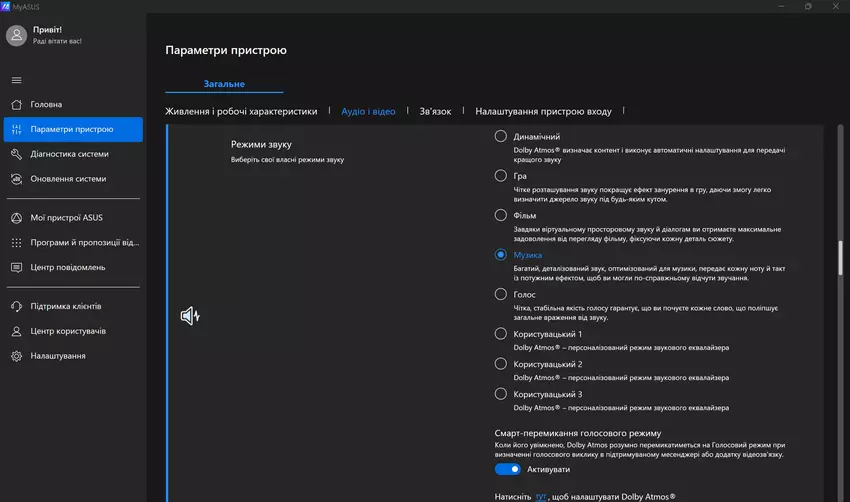Choose Користувацький 1 equalizer mode
The height and width of the screenshot is (502, 850).
[x=501, y=334]
